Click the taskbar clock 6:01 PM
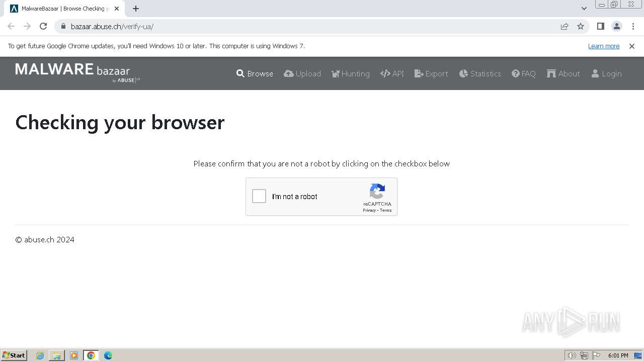644x362 pixels. (618, 355)
